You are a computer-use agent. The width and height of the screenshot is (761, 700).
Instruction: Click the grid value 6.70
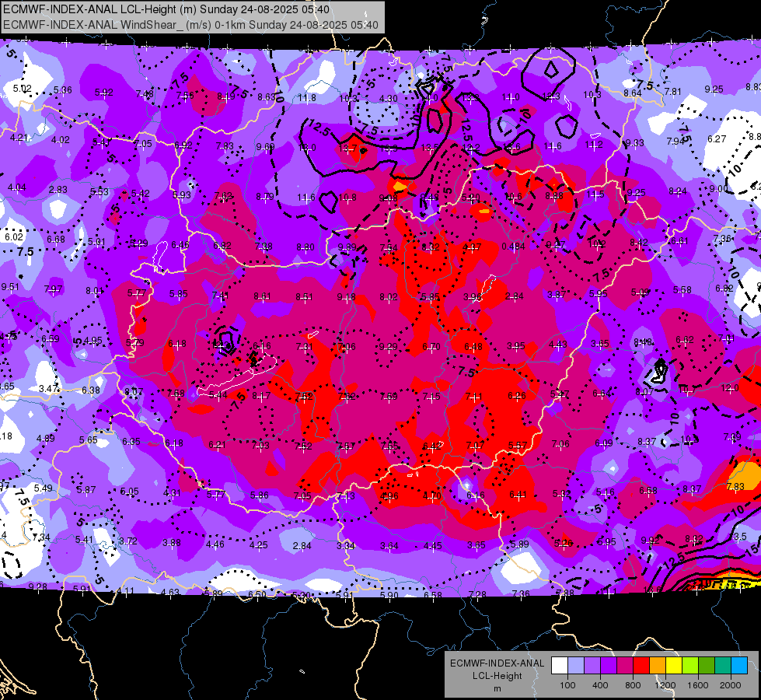tap(431, 346)
